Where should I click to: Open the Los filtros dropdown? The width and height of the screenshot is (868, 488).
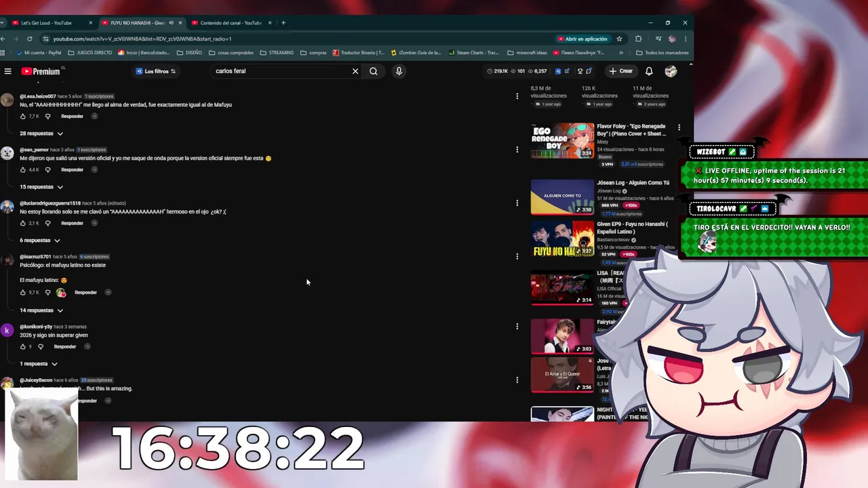pyautogui.click(x=156, y=71)
